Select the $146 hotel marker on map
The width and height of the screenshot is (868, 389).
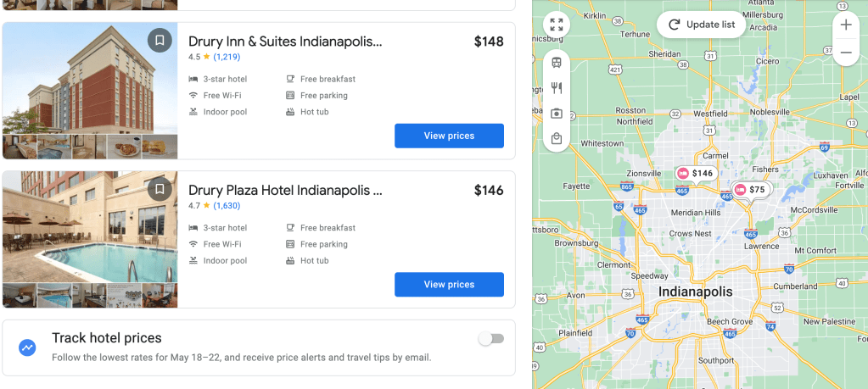click(695, 173)
